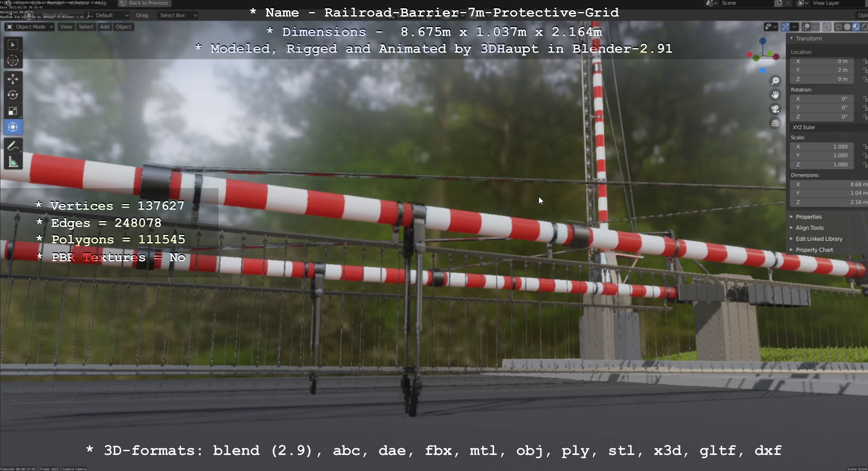The height and width of the screenshot is (471, 868).
Task: Toggle the camera view button
Action: [x=775, y=109]
